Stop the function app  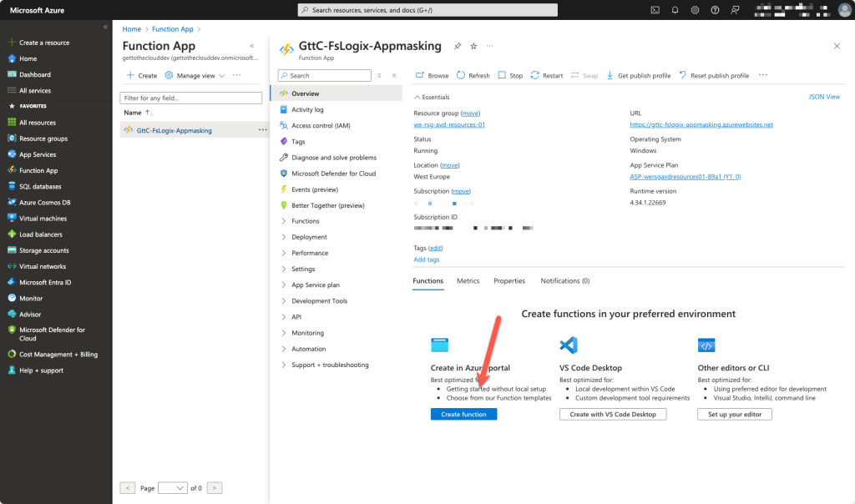(x=510, y=76)
